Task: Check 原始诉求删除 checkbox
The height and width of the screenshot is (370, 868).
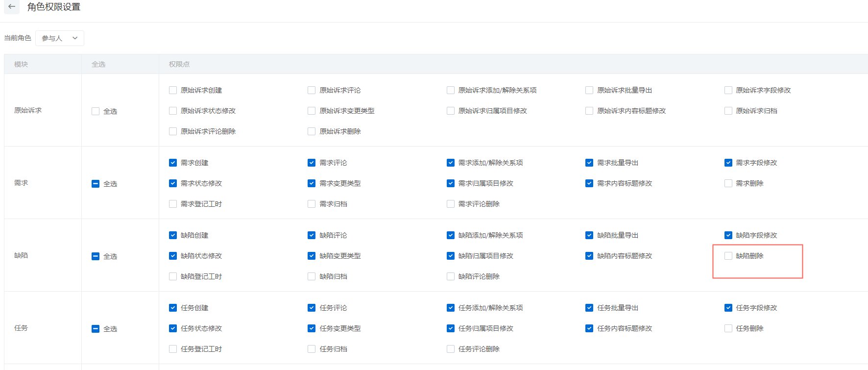Action: click(312, 131)
